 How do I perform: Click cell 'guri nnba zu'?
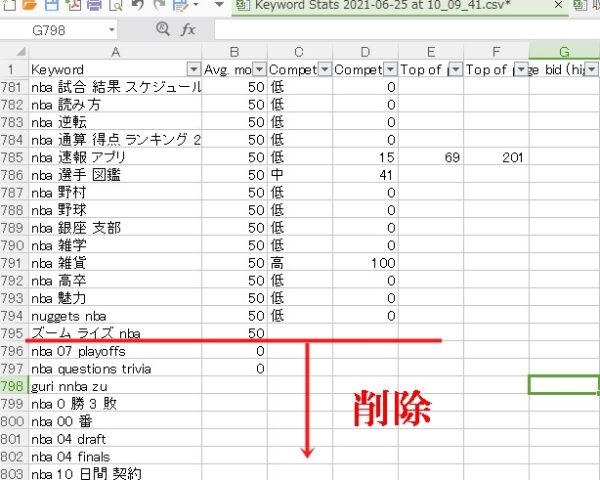[115, 386]
